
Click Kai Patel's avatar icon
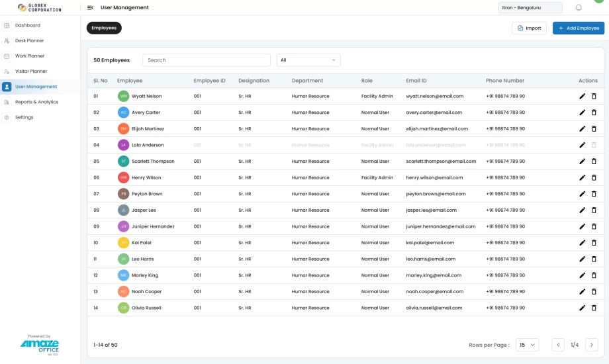point(123,243)
